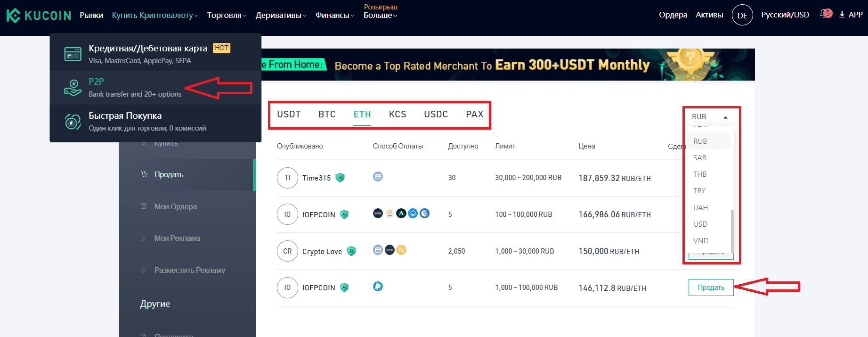Viewport: 868px width, 337px height.
Task: Click the P2P hand-coin icon
Action: pyautogui.click(x=73, y=88)
